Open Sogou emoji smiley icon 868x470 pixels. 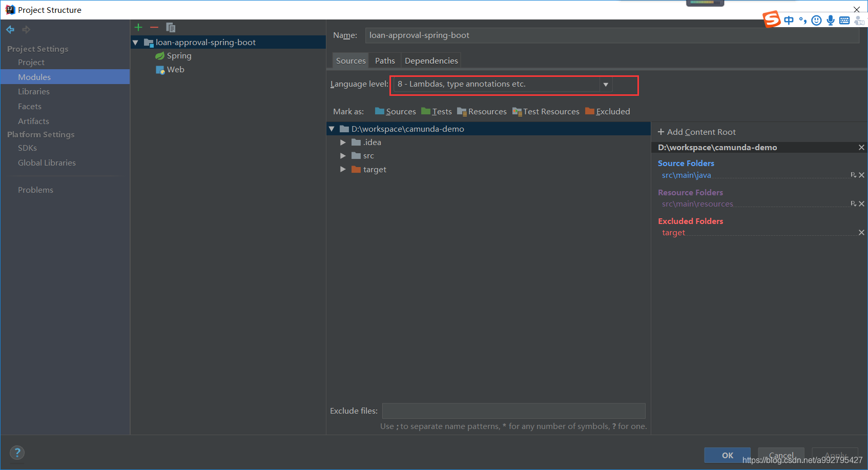(817, 21)
